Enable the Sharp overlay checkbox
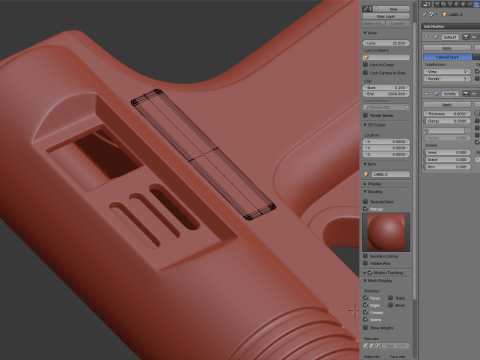The width and height of the screenshot is (480, 360). point(391,298)
